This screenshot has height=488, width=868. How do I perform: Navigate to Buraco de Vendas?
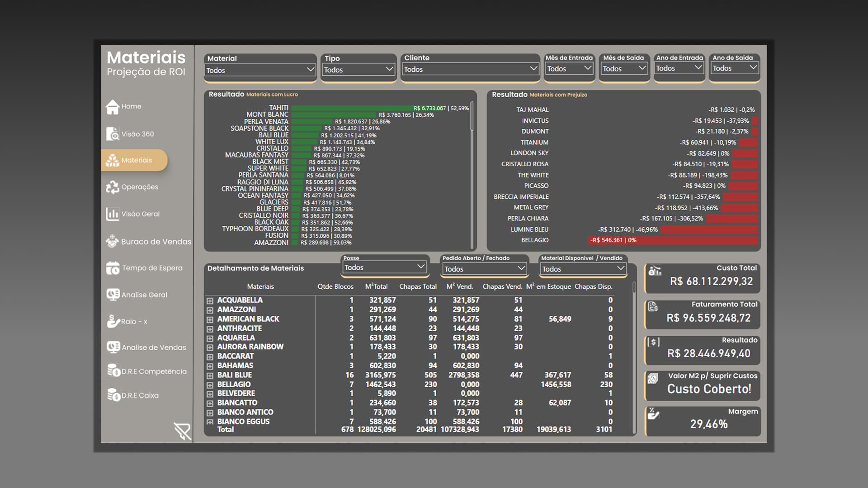click(156, 242)
